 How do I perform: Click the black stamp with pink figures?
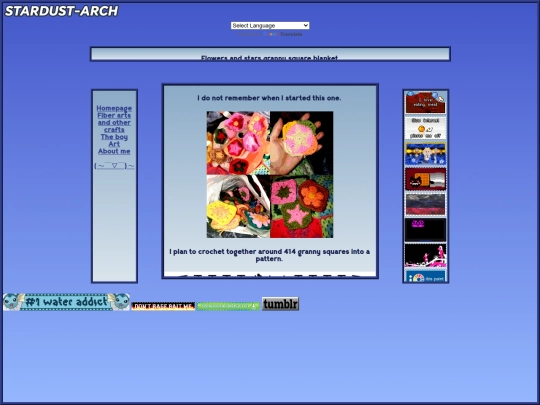pyautogui.click(x=425, y=256)
